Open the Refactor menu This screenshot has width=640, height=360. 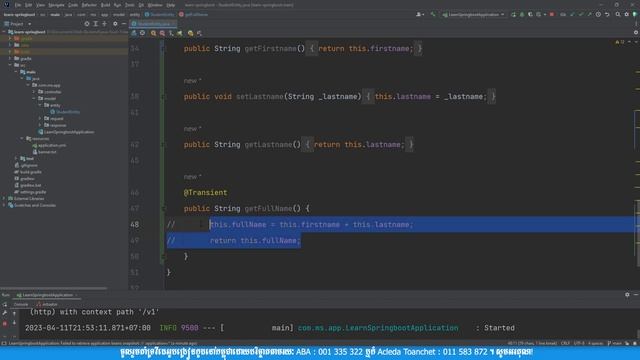point(89,5)
